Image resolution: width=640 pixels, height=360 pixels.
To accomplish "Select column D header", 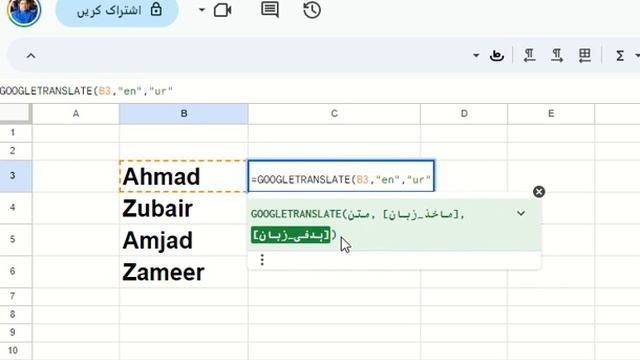I will point(464,113).
